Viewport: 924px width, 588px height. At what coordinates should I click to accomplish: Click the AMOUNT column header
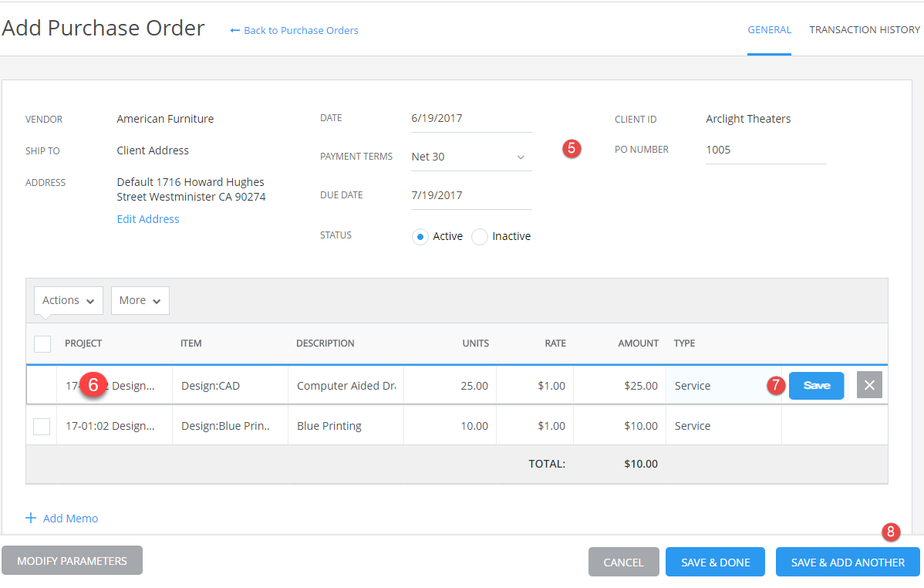(x=638, y=343)
